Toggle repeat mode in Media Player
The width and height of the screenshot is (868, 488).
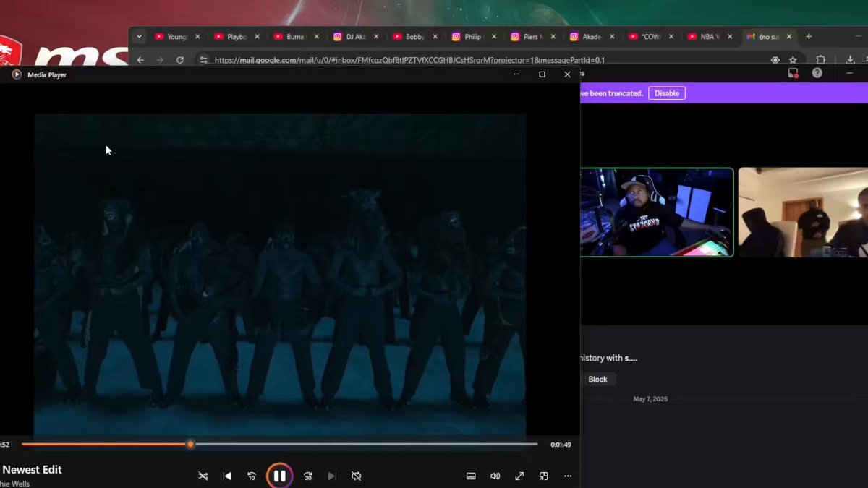[x=357, y=476]
